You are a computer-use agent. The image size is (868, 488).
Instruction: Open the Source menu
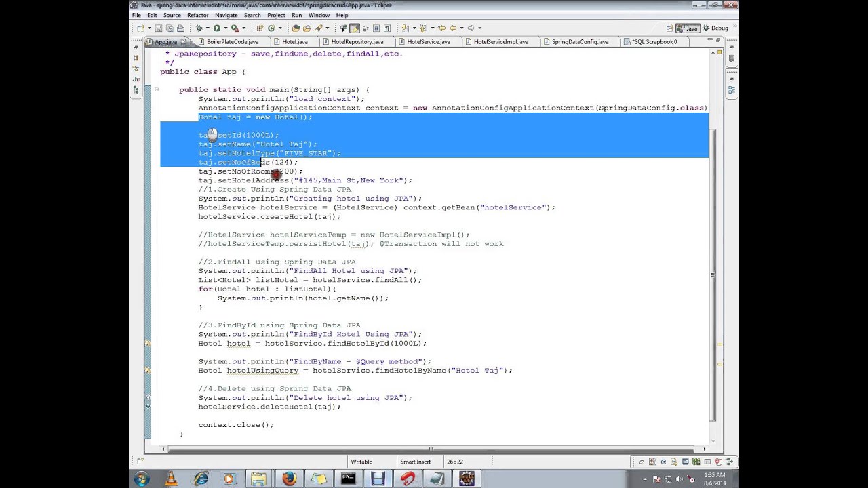point(172,15)
